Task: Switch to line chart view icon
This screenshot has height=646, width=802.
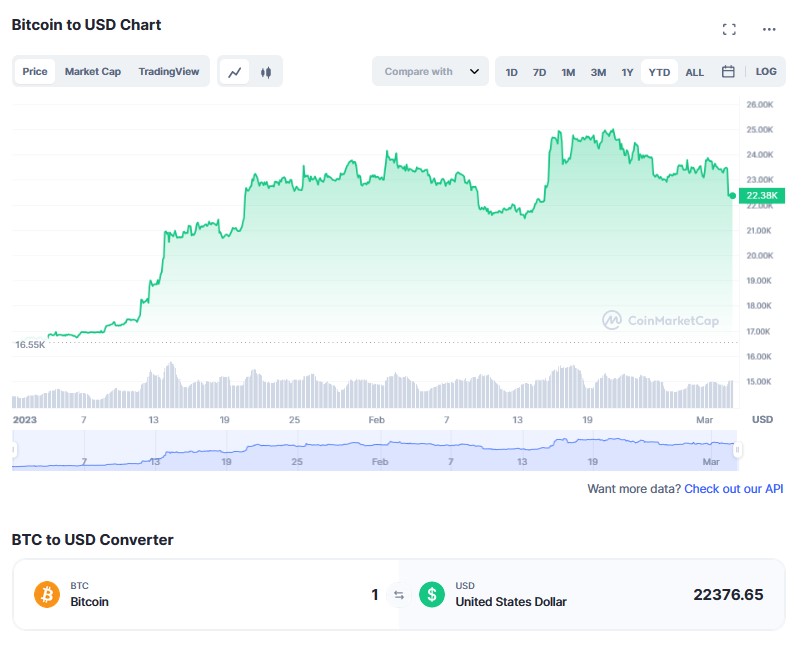Action: (235, 72)
